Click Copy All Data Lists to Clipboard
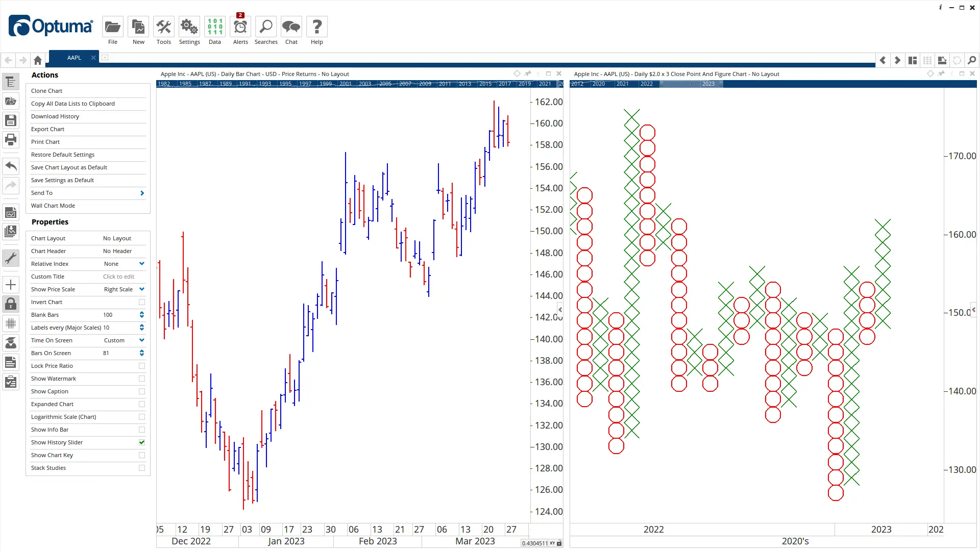 pyautogui.click(x=73, y=104)
